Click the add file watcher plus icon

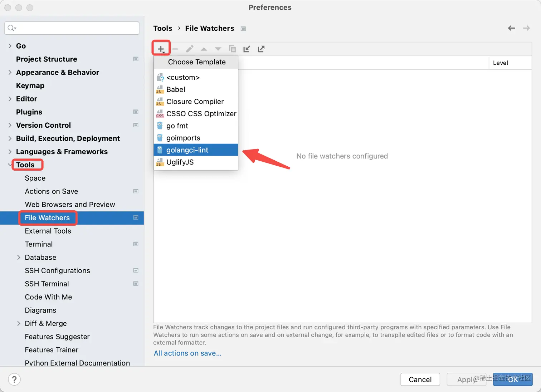pos(161,49)
